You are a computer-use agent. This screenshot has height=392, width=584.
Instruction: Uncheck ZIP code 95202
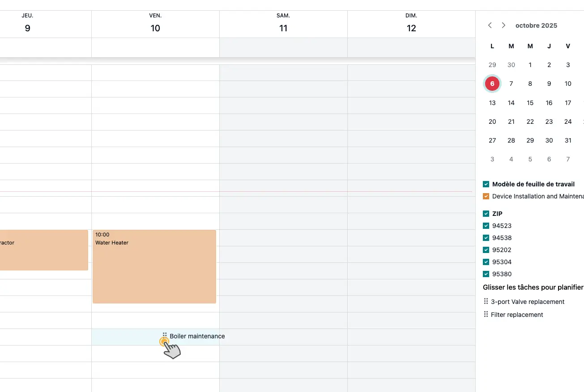click(486, 250)
